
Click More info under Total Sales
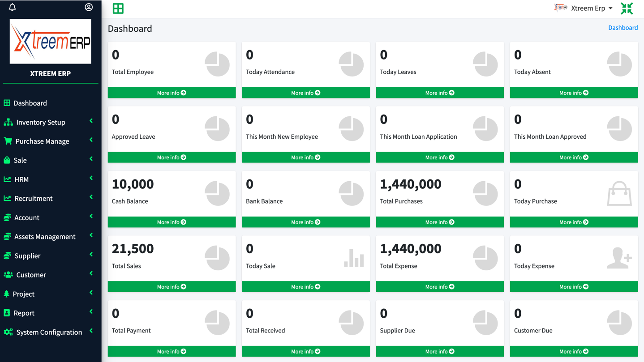[172, 287]
